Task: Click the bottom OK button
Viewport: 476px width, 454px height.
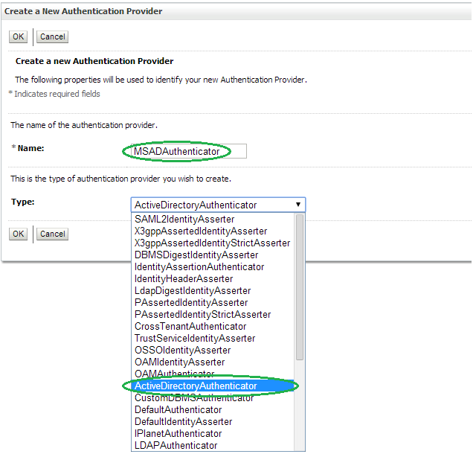Action: [18, 234]
